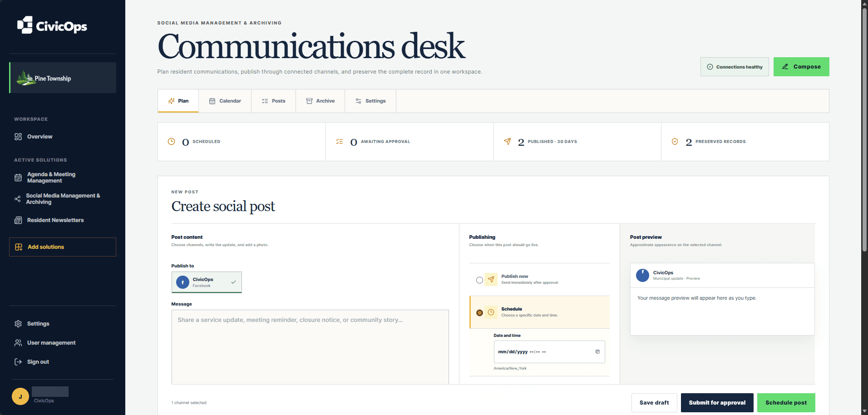Open the Settings tab in communications desk
868x415 pixels.
(370, 101)
